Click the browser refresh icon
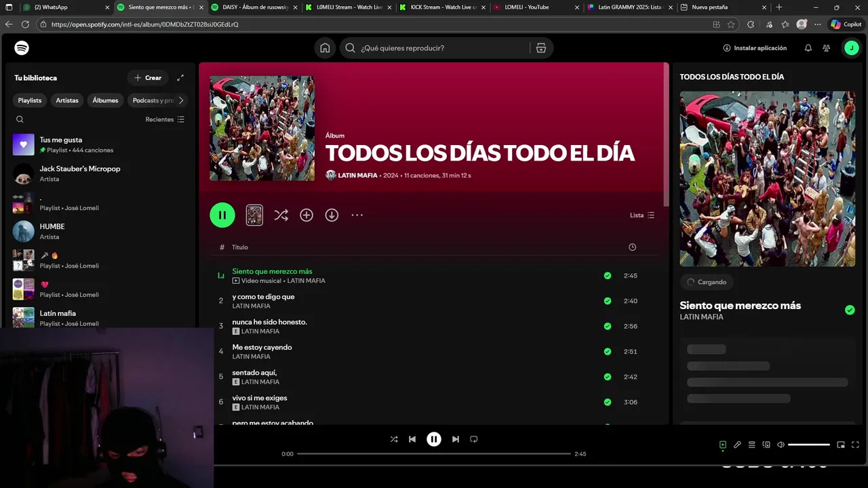868x488 pixels. 25,24
